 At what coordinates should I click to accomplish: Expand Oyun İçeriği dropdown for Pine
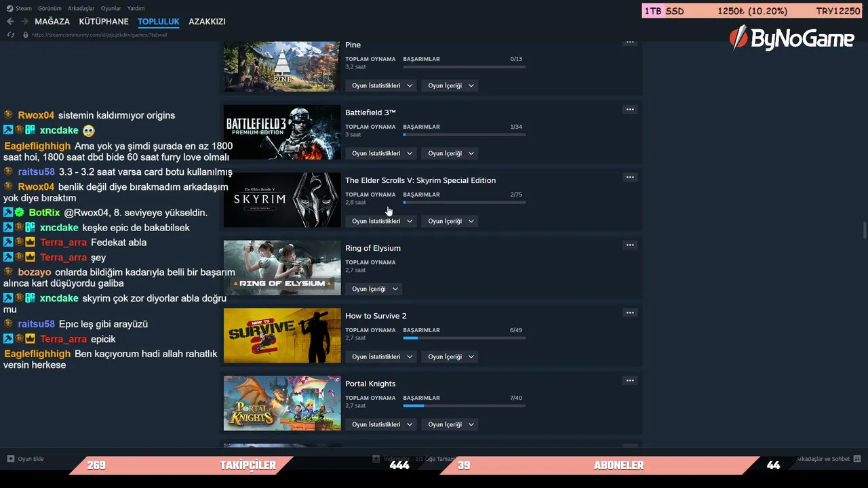pos(450,85)
